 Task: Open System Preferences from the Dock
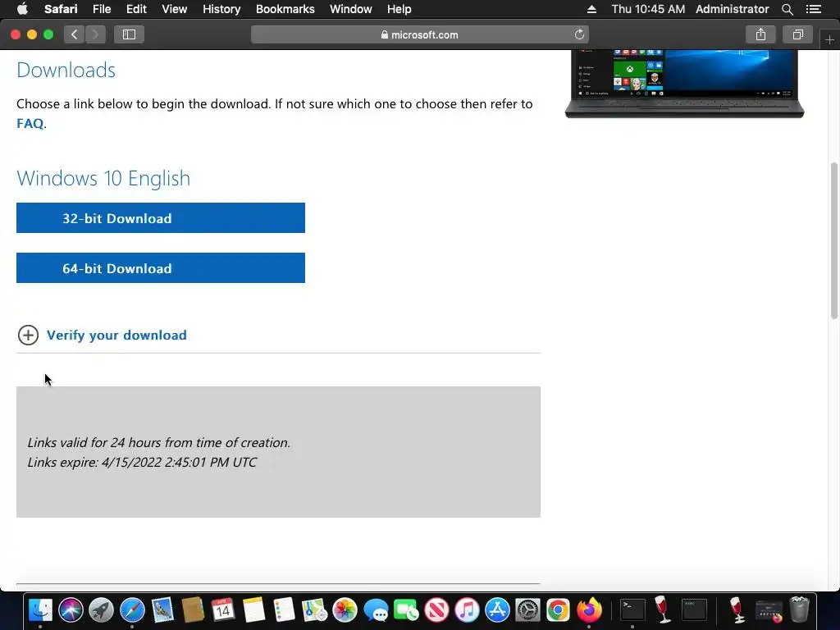(527, 609)
